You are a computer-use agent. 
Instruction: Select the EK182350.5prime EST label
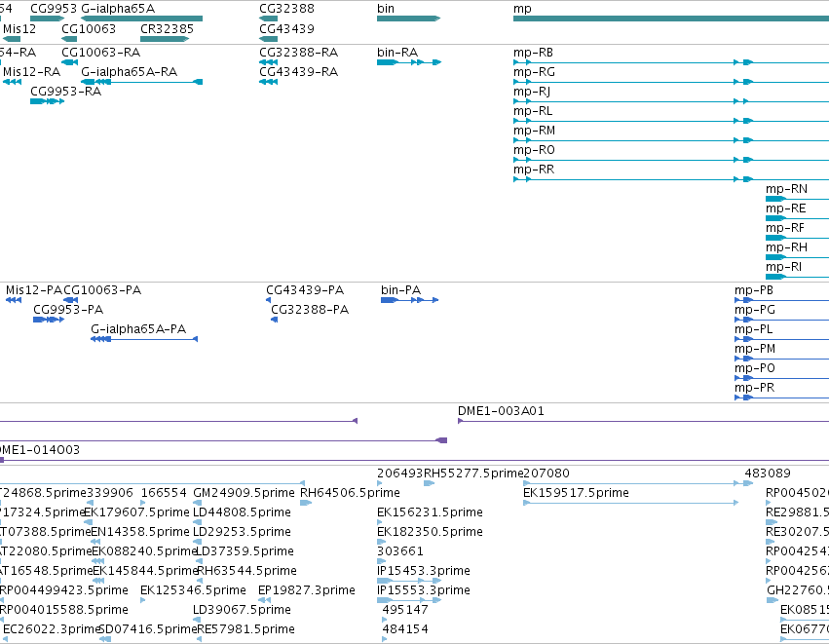430,532
